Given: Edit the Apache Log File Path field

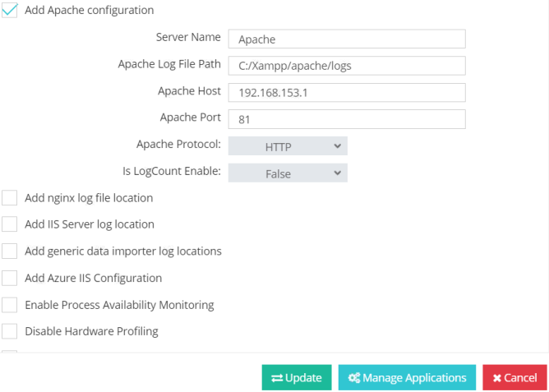Looking at the screenshot, I should point(347,66).
